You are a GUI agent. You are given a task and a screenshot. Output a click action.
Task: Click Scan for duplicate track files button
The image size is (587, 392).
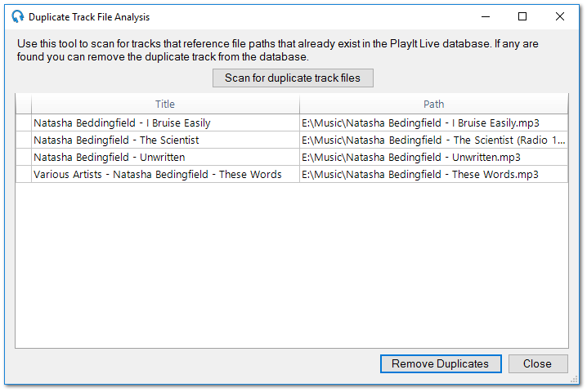click(x=293, y=78)
